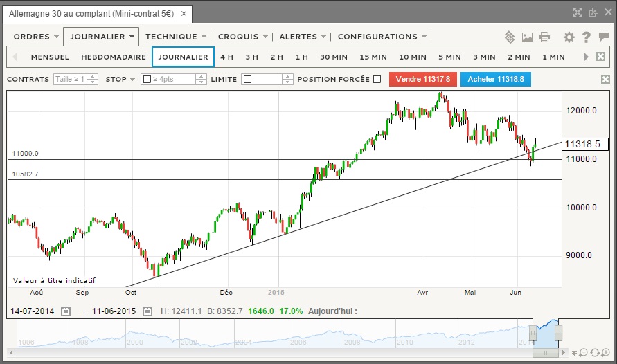Open the Stop type dropdown arrow
Image resolution: width=617 pixels, height=364 pixels.
[132, 80]
